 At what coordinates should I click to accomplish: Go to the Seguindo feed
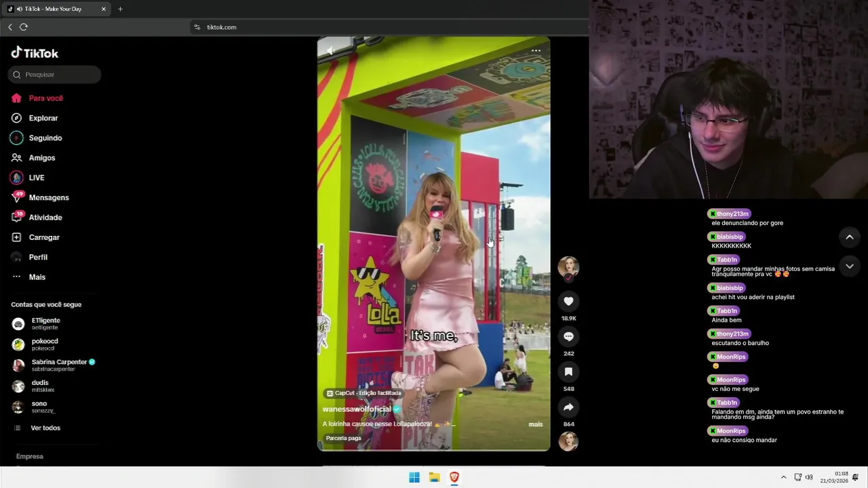coord(37,138)
